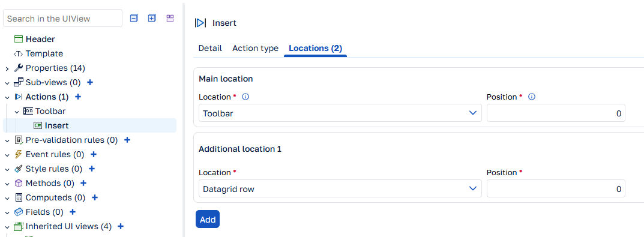Expand the Properties (14) node

point(7,68)
